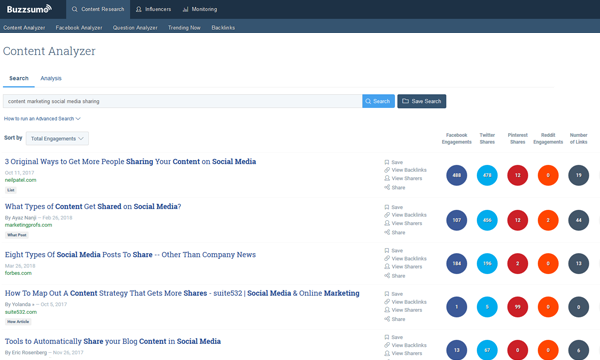Click the Pinterest Shares column header
Viewport: 600px width, 360px height.
pyautogui.click(x=517, y=138)
